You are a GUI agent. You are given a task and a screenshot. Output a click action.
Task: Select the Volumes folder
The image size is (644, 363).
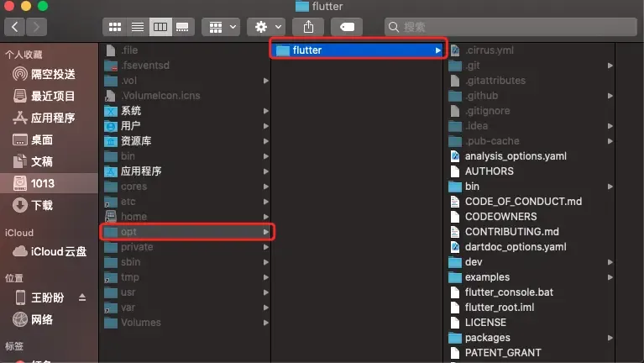(x=185, y=323)
